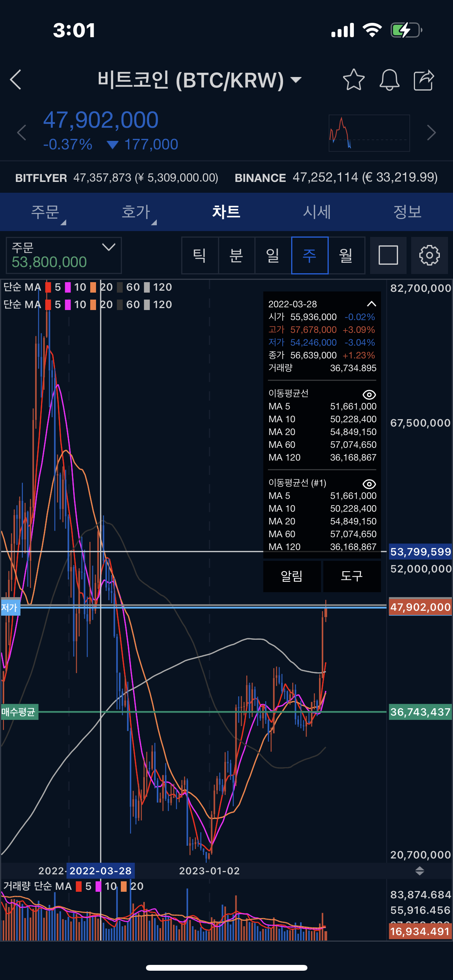Image resolution: width=453 pixels, height=980 pixels.
Task: Open coin selector 비트코인 (BTC/KRW) dropdown
Action: (x=199, y=80)
